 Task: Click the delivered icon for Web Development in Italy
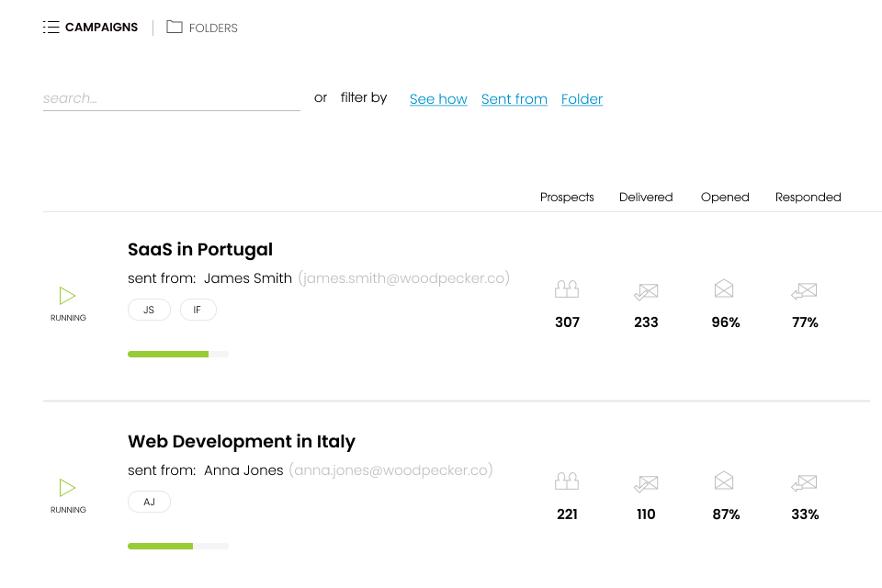(x=646, y=483)
